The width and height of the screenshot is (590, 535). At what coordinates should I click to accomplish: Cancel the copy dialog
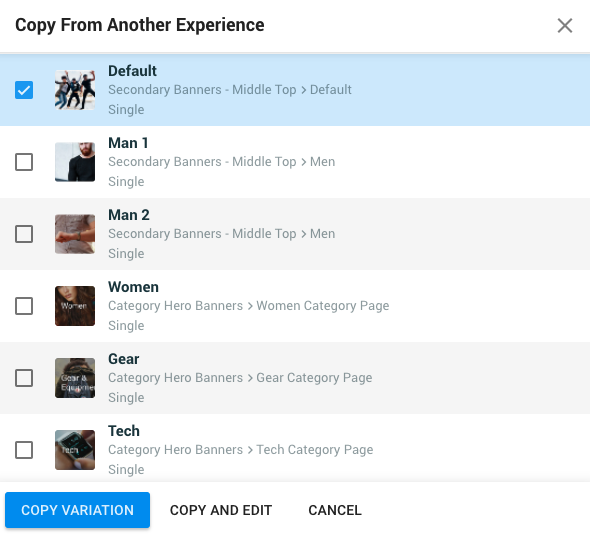pos(335,510)
